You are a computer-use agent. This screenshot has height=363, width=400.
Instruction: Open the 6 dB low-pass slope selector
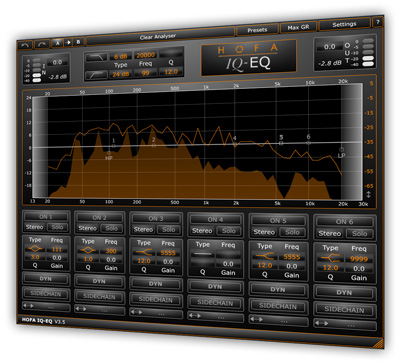(121, 56)
